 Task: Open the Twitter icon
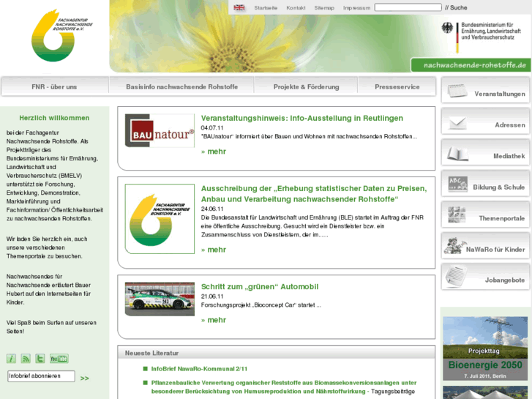40,358
